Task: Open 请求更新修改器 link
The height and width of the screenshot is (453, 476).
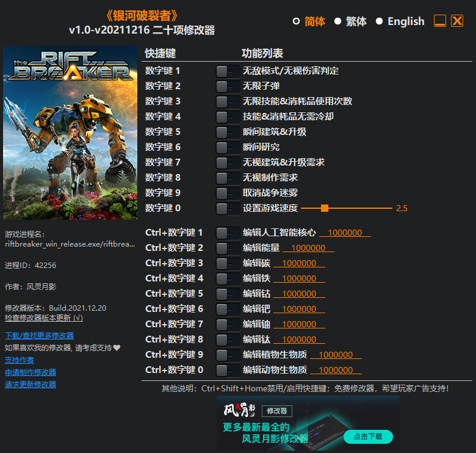Action: (x=31, y=385)
